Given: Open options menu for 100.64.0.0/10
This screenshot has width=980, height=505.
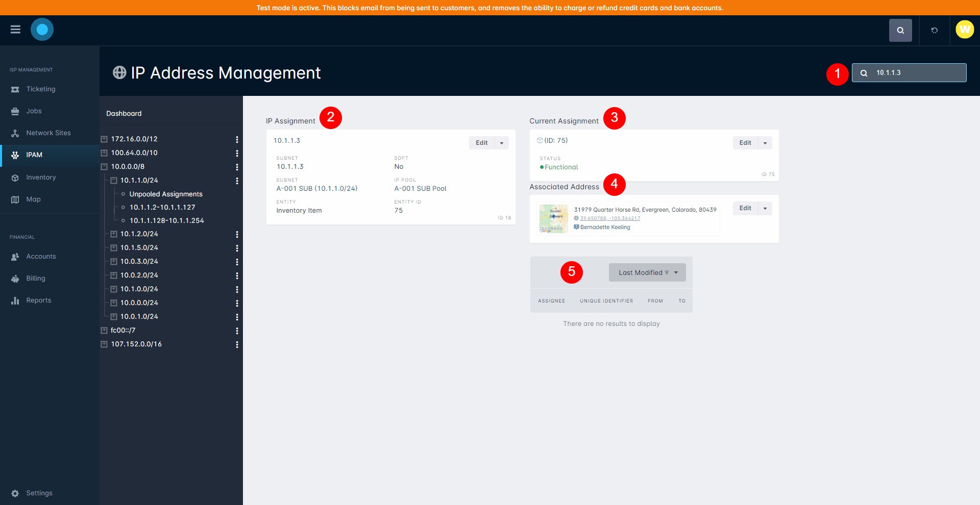Looking at the screenshot, I should 237,153.
